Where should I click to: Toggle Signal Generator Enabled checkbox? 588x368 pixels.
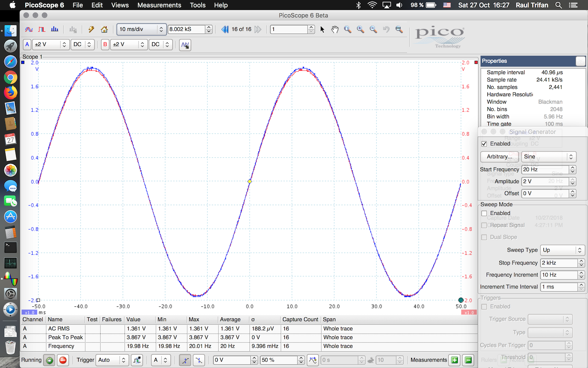484,144
